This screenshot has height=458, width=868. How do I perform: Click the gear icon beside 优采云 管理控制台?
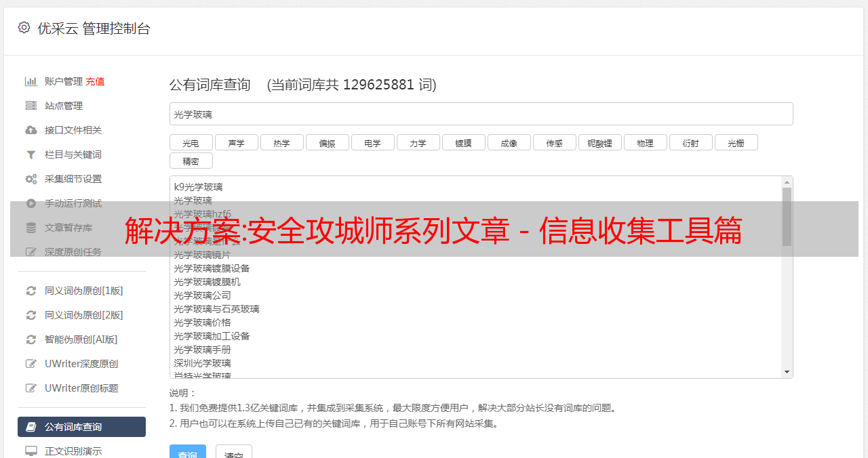click(24, 28)
